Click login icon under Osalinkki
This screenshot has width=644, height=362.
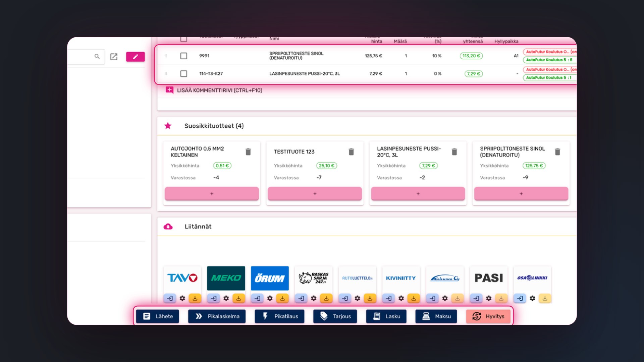click(x=520, y=298)
